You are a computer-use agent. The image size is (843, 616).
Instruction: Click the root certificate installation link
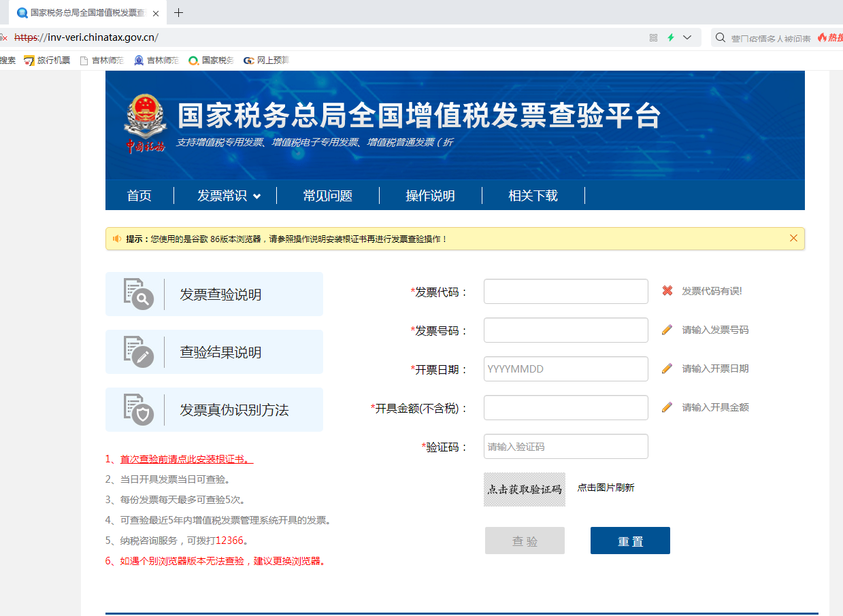[186, 460]
